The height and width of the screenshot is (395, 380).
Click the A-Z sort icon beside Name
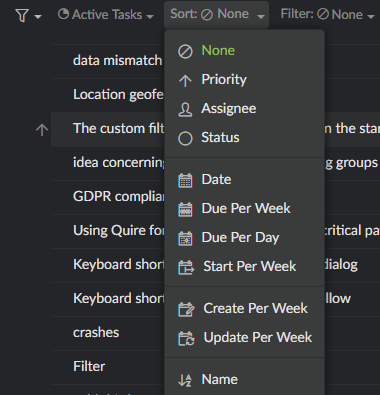(x=185, y=380)
